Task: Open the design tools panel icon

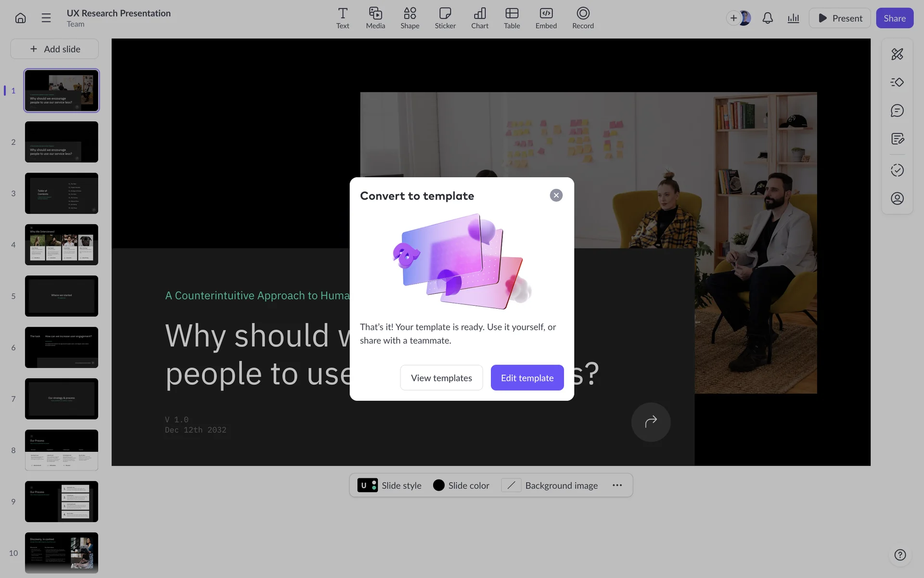Action: coord(897,54)
